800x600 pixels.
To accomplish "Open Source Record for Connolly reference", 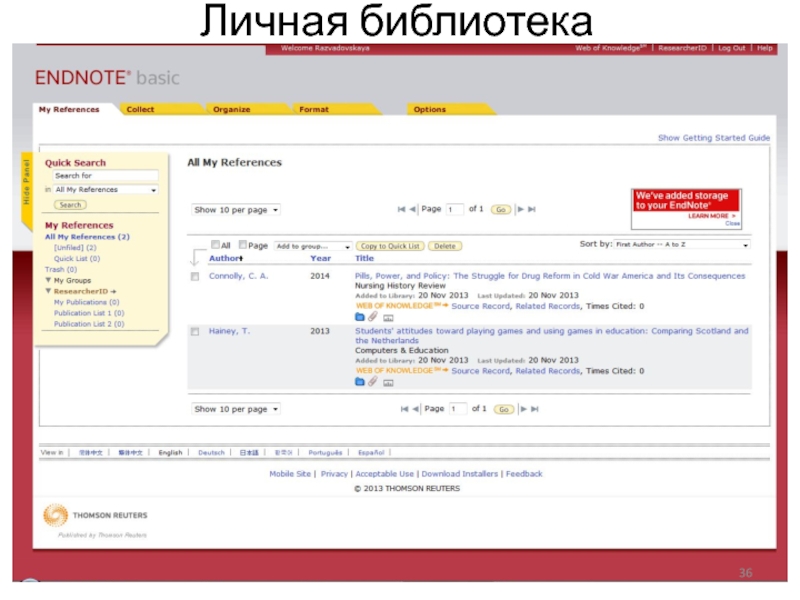I will [481, 306].
